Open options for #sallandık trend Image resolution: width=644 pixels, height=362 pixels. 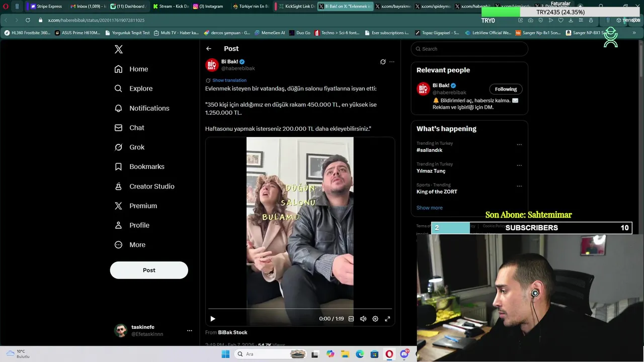pyautogui.click(x=519, y=145)
